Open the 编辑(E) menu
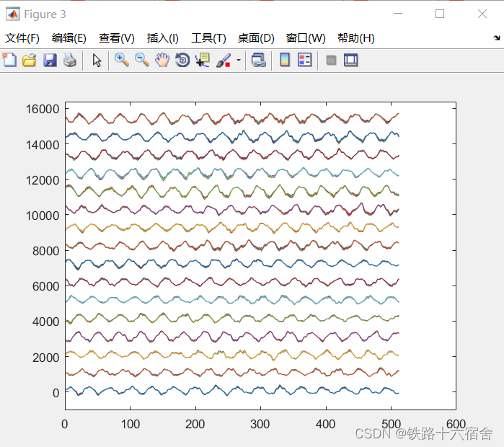The image size is (504, 447). (69, 38)
